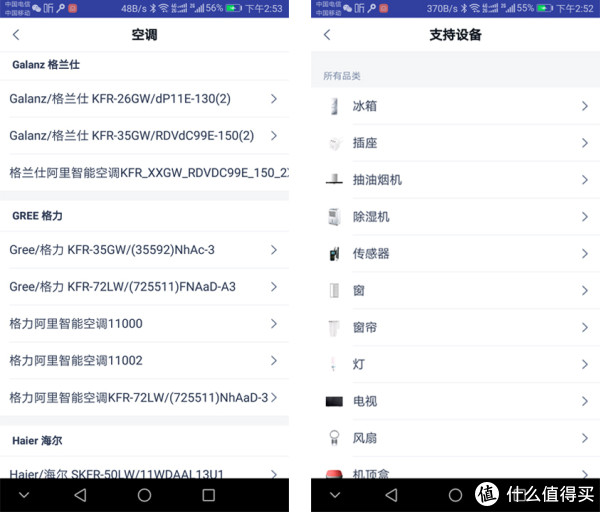The image size is (600, 512).
Task: Open the 窗帘 category
Action: click(455, 328)
